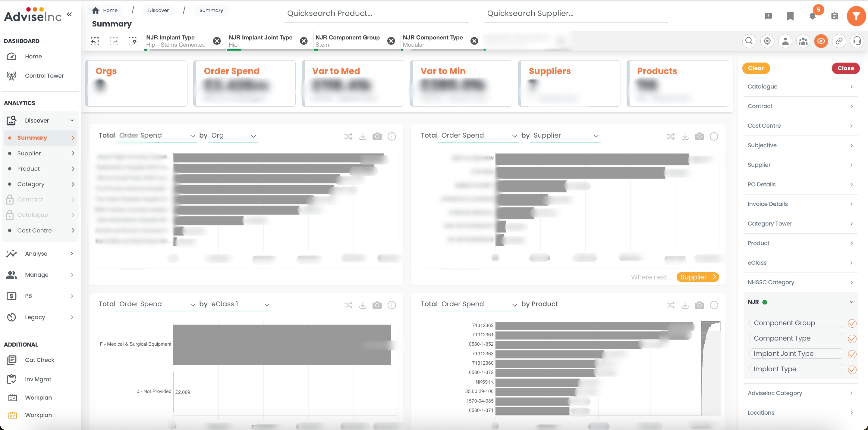
Task: Collapse the NJR filter section
Action: tap(800, 302)
